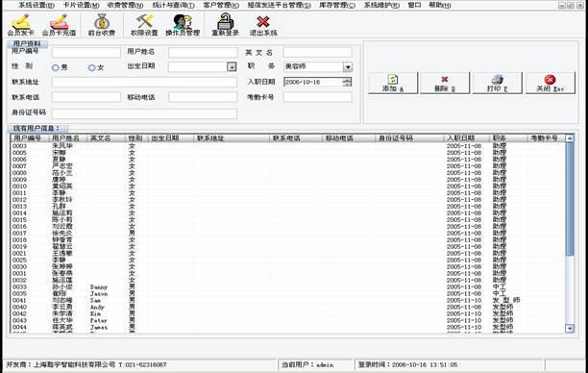Open the 权限设置 hammer icon
588x373 pixels.
pyautogui.click(x=144, y=25)
